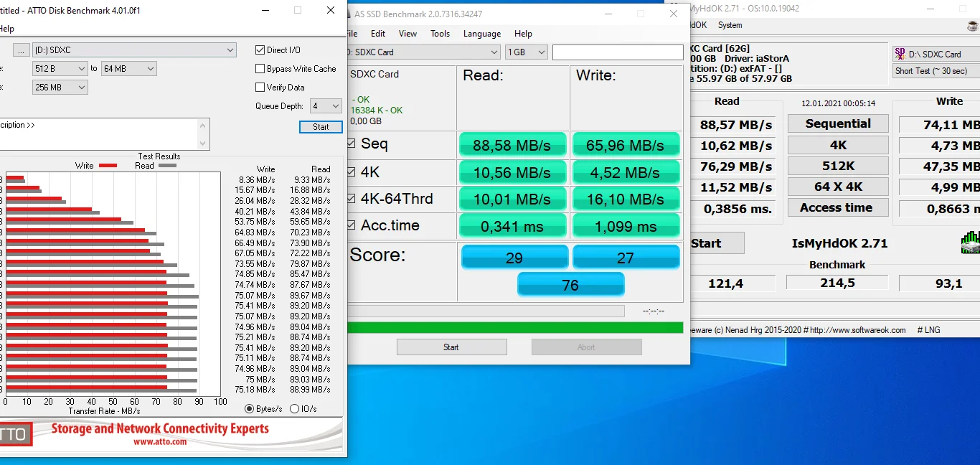
Task: Click the browse "..." button in ATTO
Action: tap(22, 50)
